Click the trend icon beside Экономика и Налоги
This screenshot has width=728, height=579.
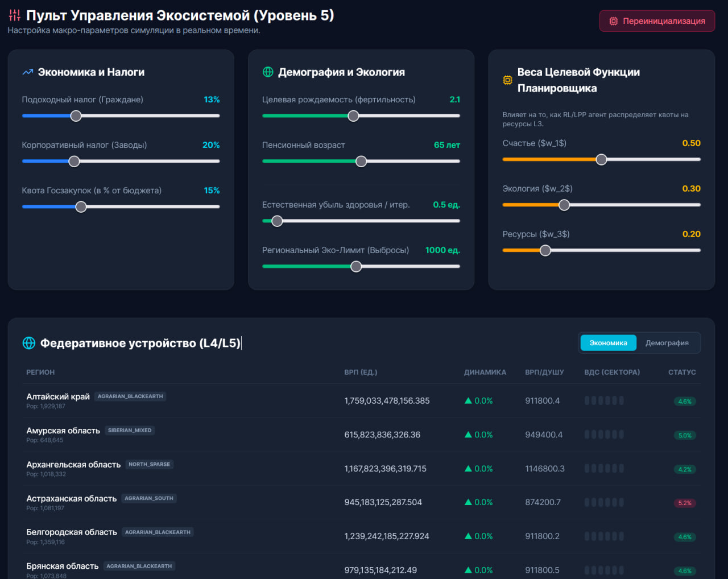click(x=27, y=72)
